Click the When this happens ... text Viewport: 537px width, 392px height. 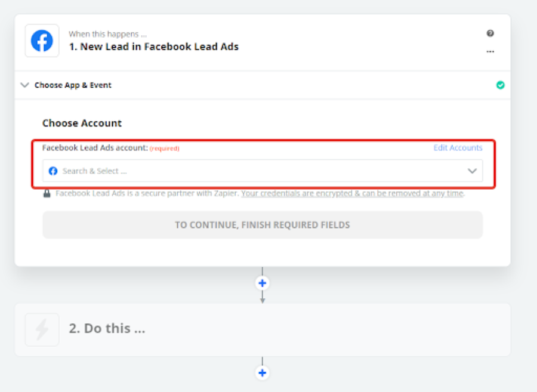point(107,34)
